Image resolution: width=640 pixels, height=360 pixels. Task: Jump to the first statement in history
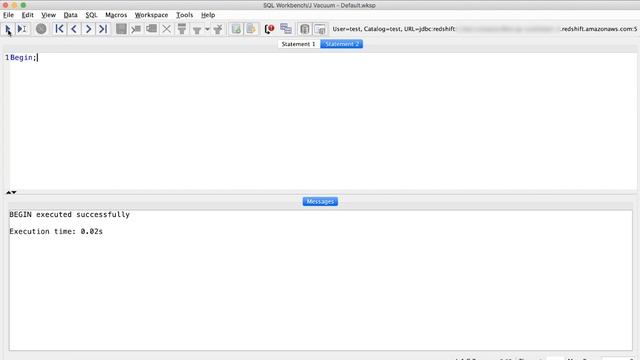pyautogui.click(x=59, y=29)
